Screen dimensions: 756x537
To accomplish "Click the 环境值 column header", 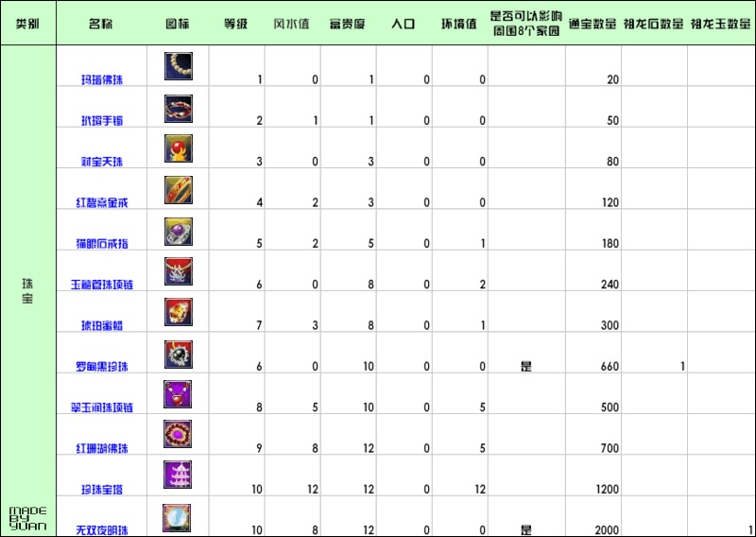I will coord(459,24).
